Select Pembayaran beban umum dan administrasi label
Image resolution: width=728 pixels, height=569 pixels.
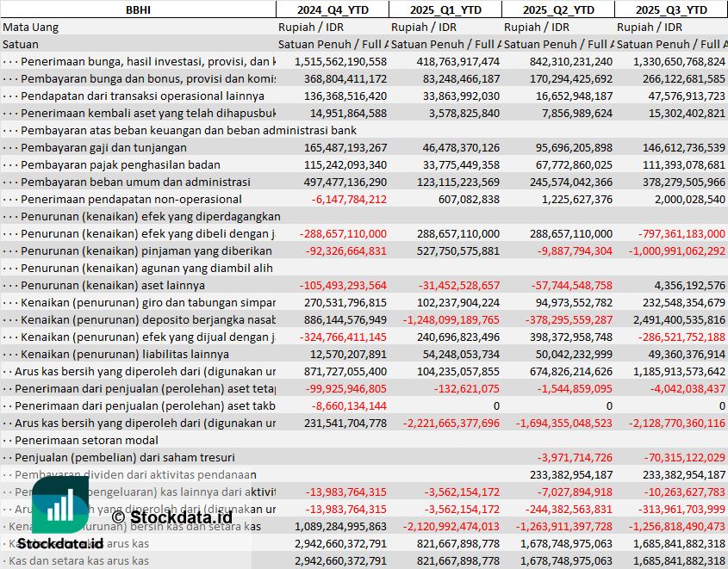127,182
